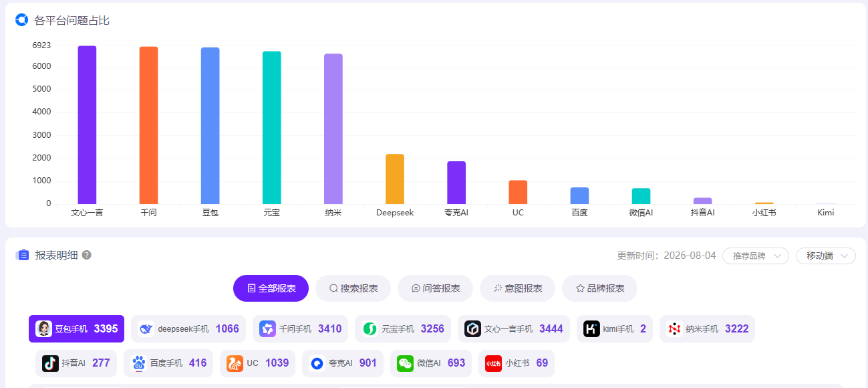868x388 pixels.
Task: Click the magnifier icon in 搜索报表 tab
Action: pyautogui.click(x=333, y=288)
